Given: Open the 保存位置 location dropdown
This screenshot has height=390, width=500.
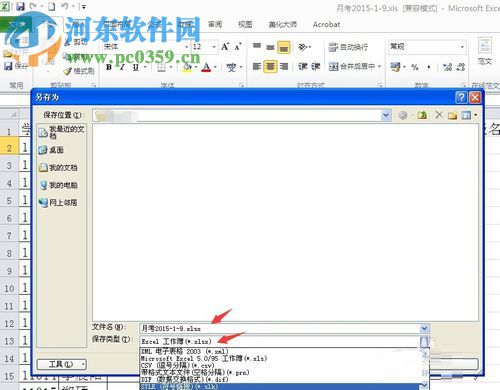Looking at the screenshot, I should pyautogui.click(x=386, y=115).
